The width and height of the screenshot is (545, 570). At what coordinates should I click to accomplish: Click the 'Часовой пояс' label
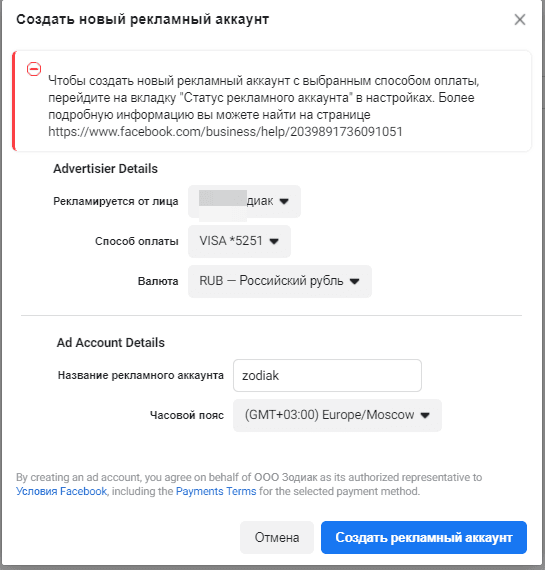pyautogui.click(x=187, y=415)
